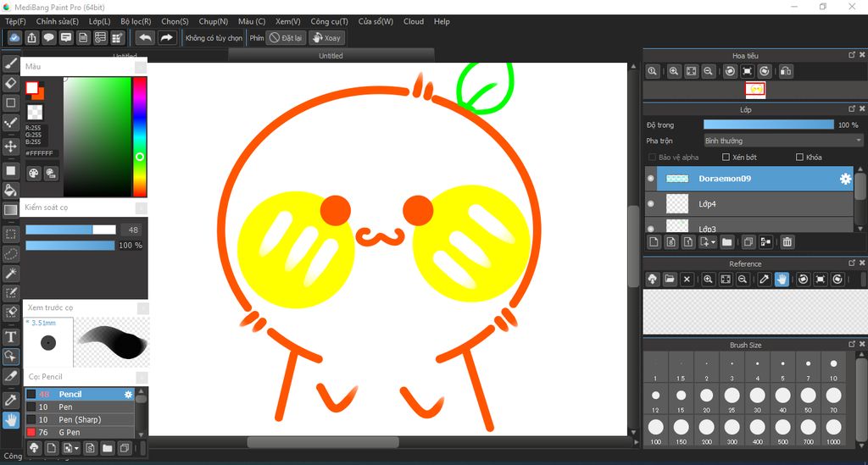The image size is (868, 465).
Task: Select the Text tool
Action: (x=10, y=337)
